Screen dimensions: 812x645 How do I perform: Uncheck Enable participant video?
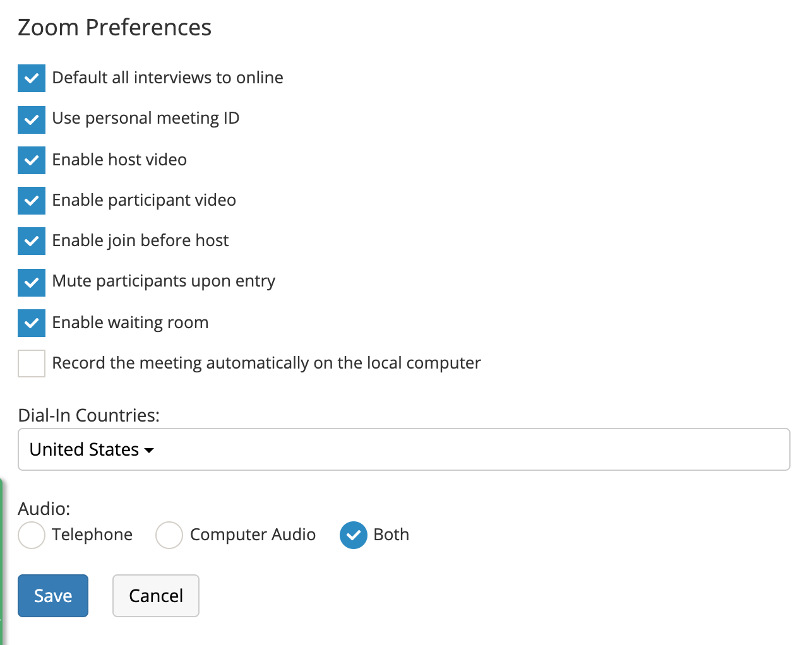click(x=31, y=201)
